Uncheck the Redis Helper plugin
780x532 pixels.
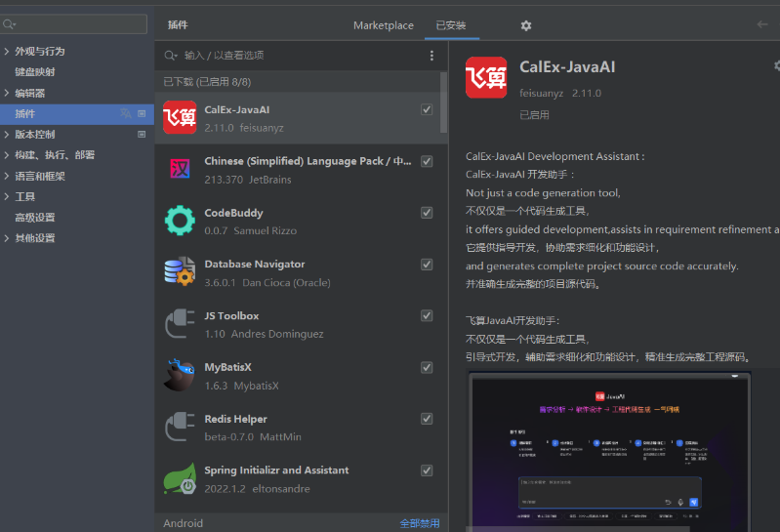427,419
